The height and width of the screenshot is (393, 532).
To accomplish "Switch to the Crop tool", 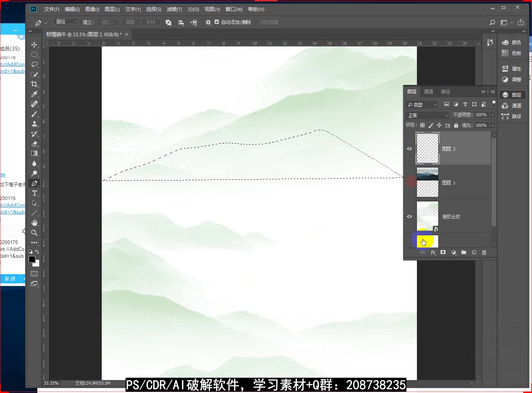I will [x=34, y=84].
